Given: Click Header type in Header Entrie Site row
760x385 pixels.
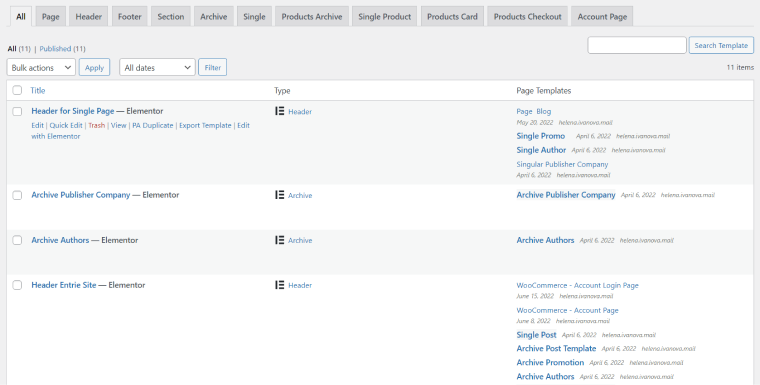Looking at the screenshot, I should tap(300, 286).
